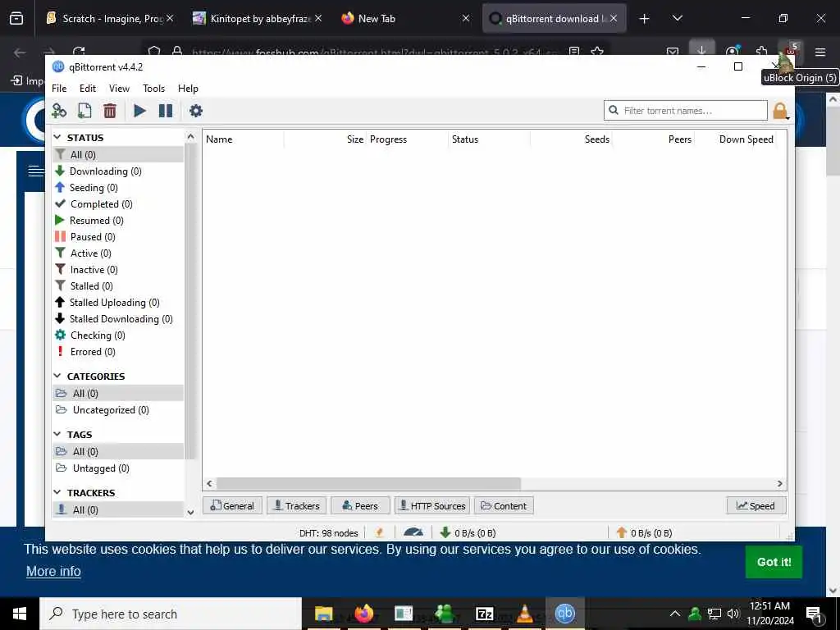Select Uncategorized (0) under Categories
This screenshot has height=630, width=840.
tap(118, 410)
